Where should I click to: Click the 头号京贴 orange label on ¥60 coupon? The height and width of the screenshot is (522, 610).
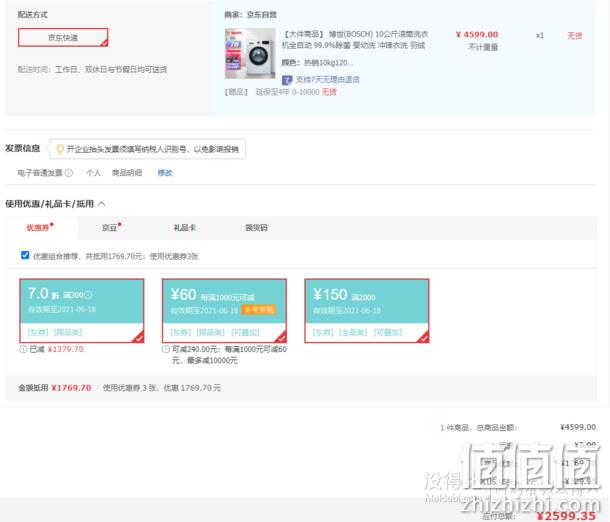259,310
